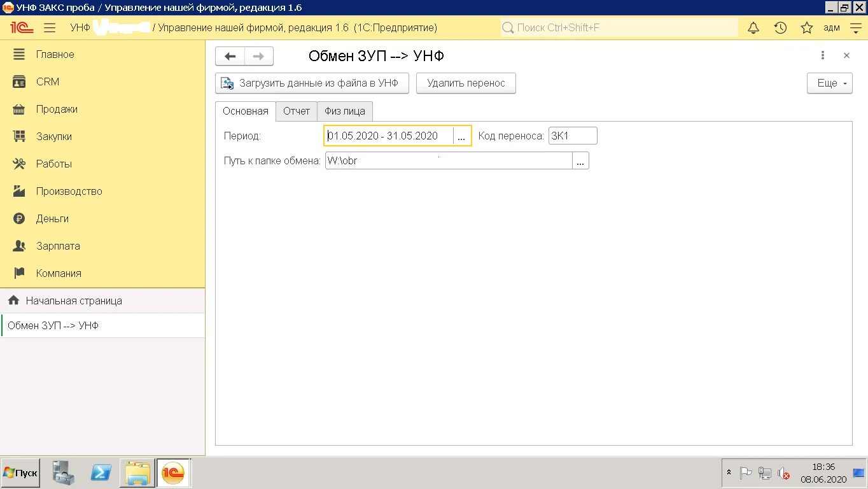The width and height of the screenshot is (868, 489).
Task: Select the Обмен ЗУП --> УНФ open window entry
Action: [102, 325]
